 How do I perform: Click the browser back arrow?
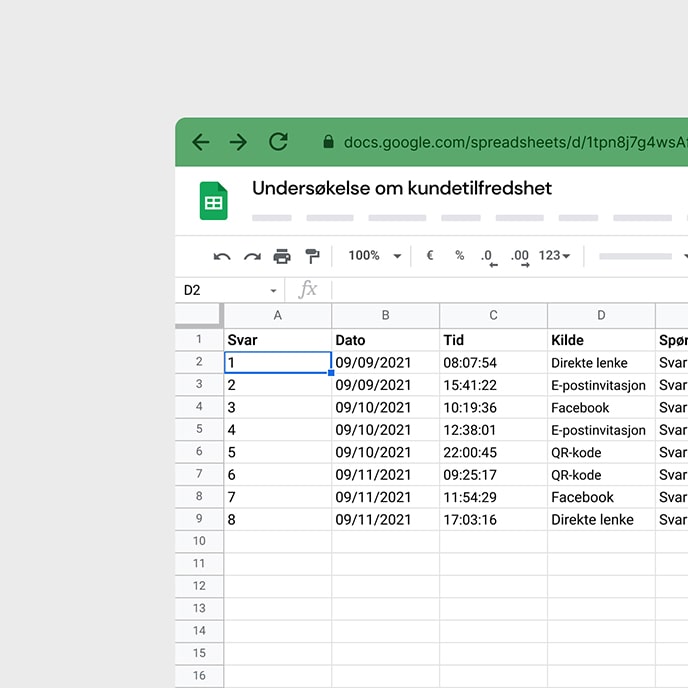pyautogui.click(x=201, y=142)
